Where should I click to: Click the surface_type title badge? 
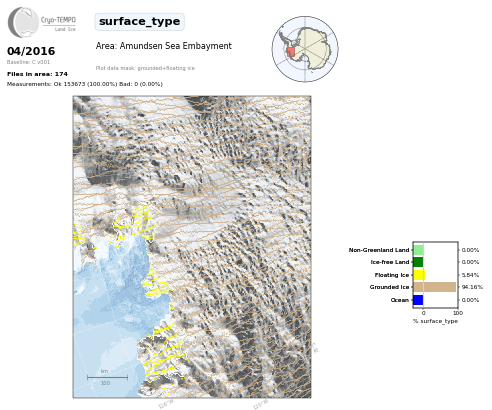click(139, 22)
